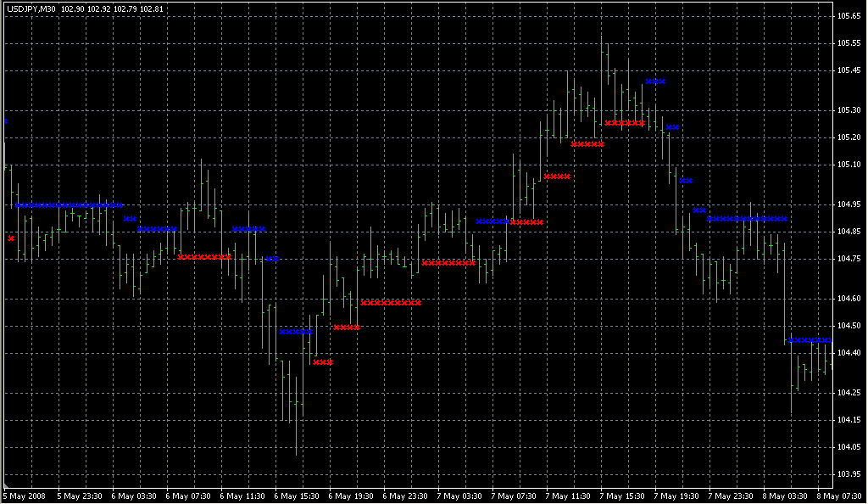The height and width of the screenshot is (504, 868).
Task: Click the 7 May 19:30 time label
Action: (x=676, y=496)
